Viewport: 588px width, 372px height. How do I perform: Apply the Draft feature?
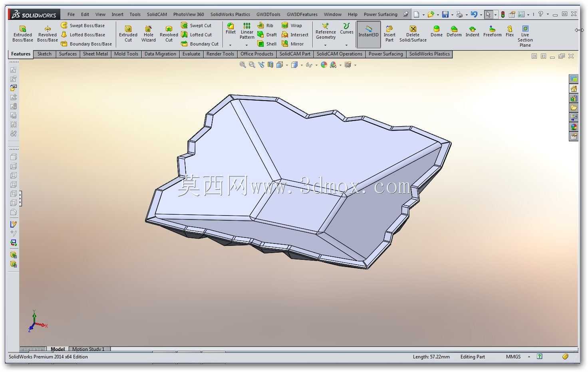point(267,35)
